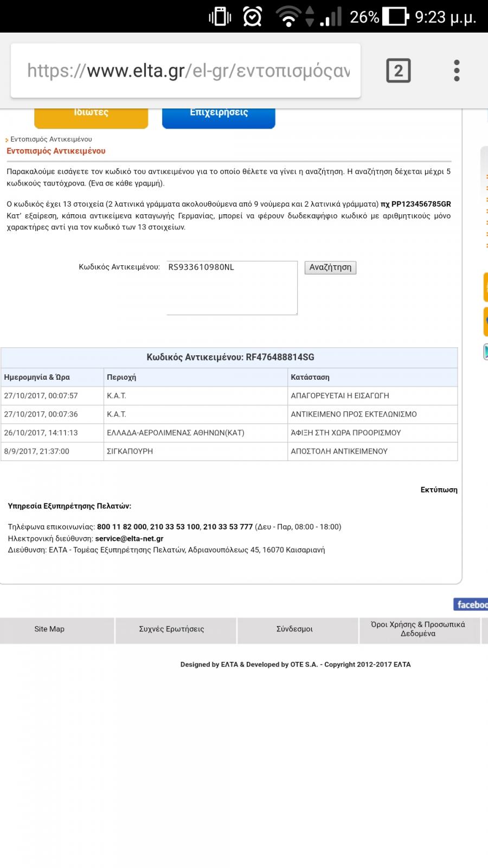Open the Επιχειρήσεις blue tab
The image size is (488, 868).
[219, 118]
